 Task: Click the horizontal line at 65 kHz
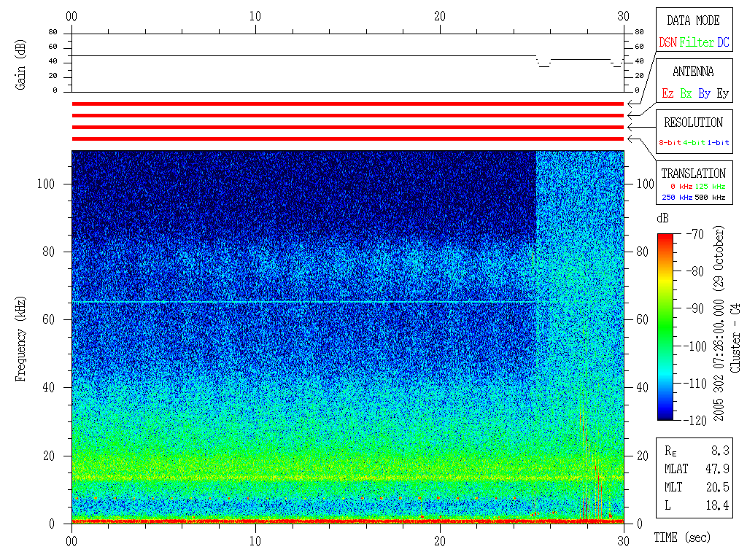(x=305, y=302)
